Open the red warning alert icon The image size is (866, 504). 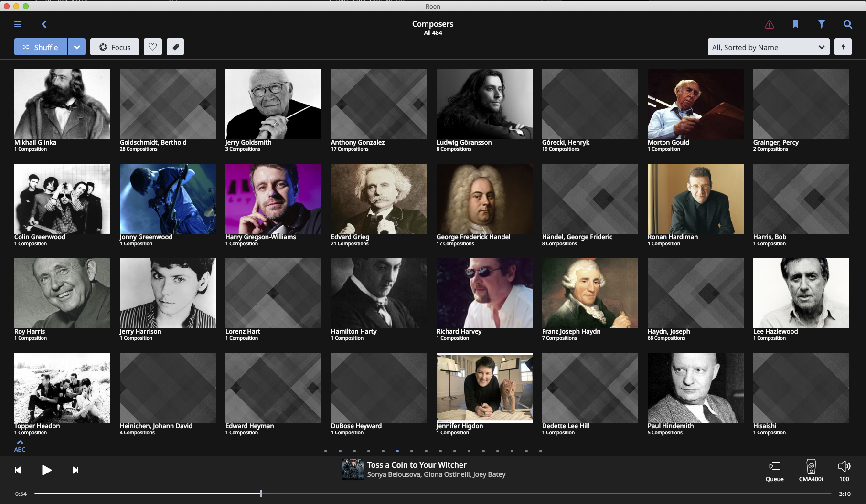point(769,24)
